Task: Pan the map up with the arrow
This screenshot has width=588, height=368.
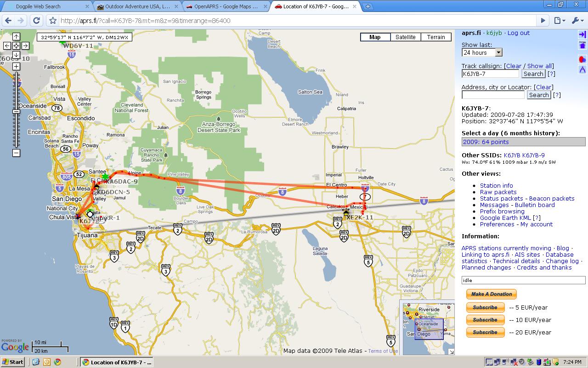Action: pos(16,37)
